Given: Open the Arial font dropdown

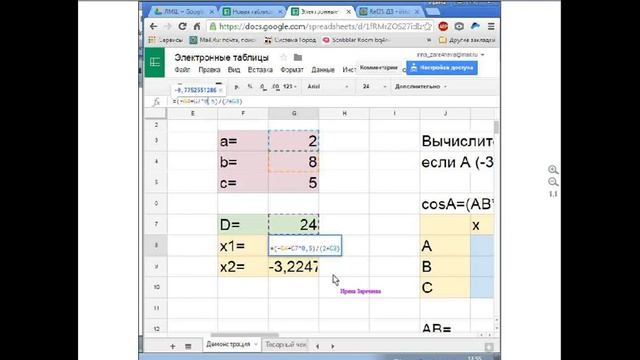Looking at the screenshot, I should click(328, 87).
